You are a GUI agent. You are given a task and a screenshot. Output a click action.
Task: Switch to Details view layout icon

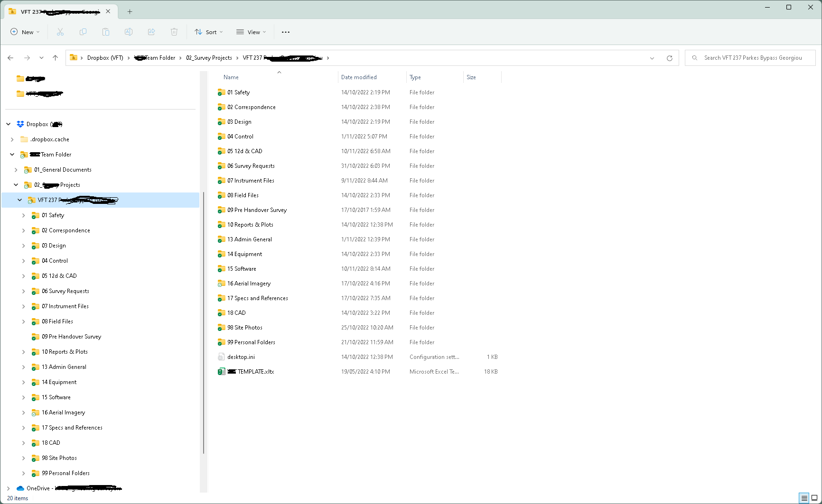coord(804,498)
